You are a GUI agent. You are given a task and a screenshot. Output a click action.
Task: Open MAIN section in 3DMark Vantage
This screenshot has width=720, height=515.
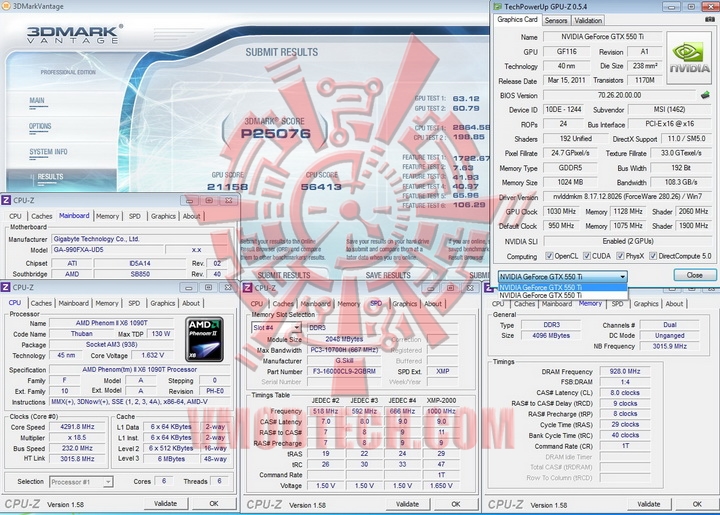(x=37, y=101)
